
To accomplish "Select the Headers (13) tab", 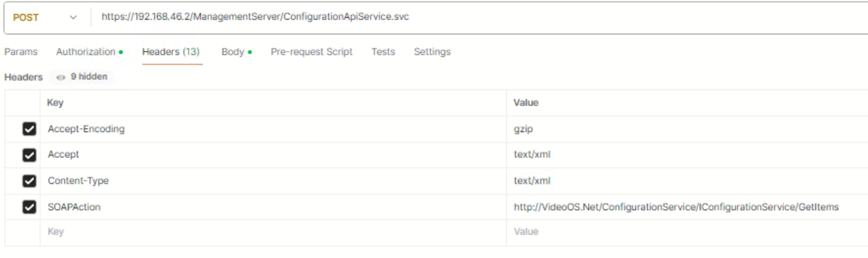I will [171, 52].
